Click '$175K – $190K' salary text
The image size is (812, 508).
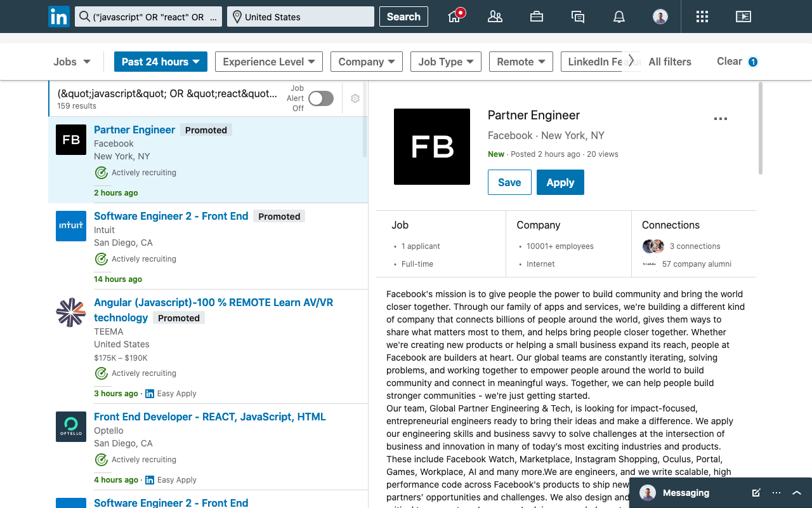click(121, 358)
